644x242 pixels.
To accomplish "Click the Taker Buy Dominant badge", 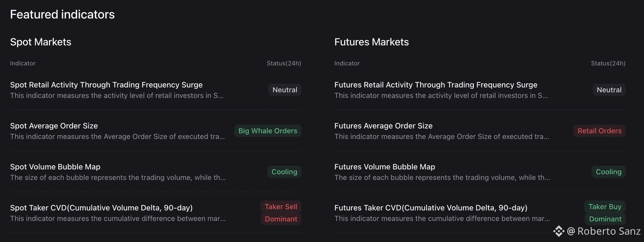I will (605, 213).
